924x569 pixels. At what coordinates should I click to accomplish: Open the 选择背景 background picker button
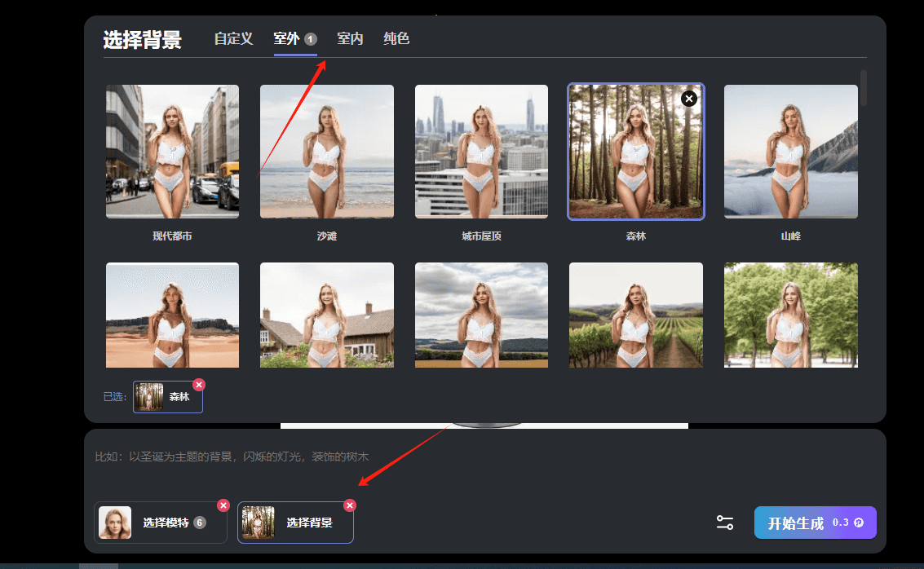(295, 523)
